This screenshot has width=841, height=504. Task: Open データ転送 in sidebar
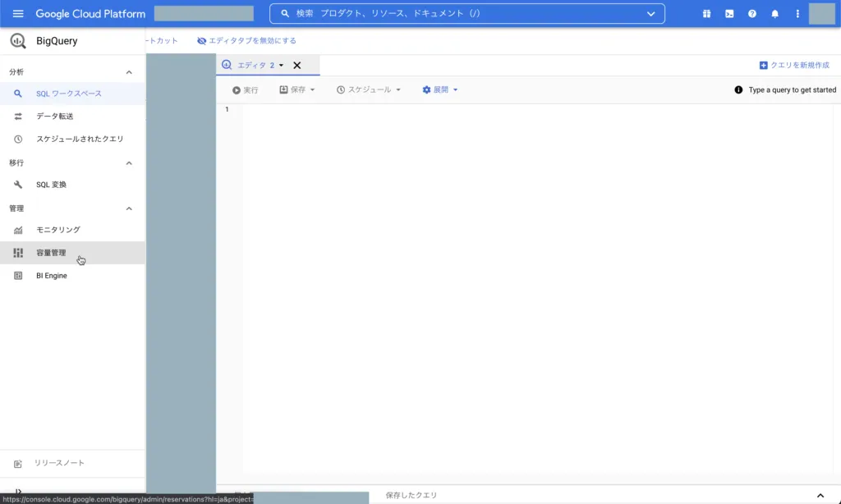(72, 117)
